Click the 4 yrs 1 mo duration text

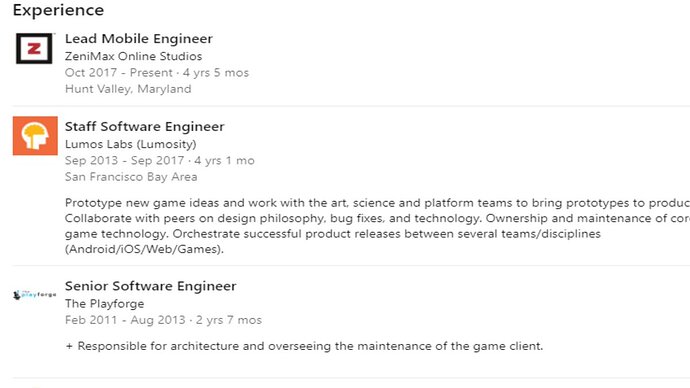224,161
